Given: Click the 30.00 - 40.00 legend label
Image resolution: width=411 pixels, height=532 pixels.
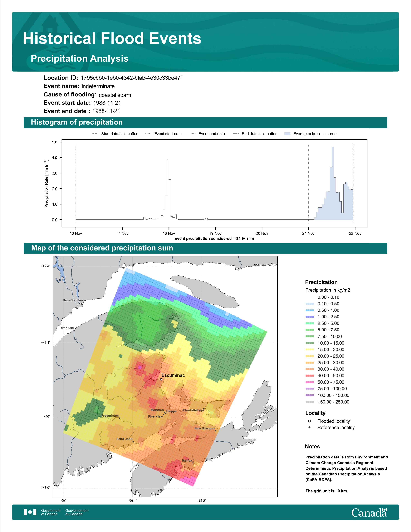Looking at the screenshot, I should pos(331,369).
